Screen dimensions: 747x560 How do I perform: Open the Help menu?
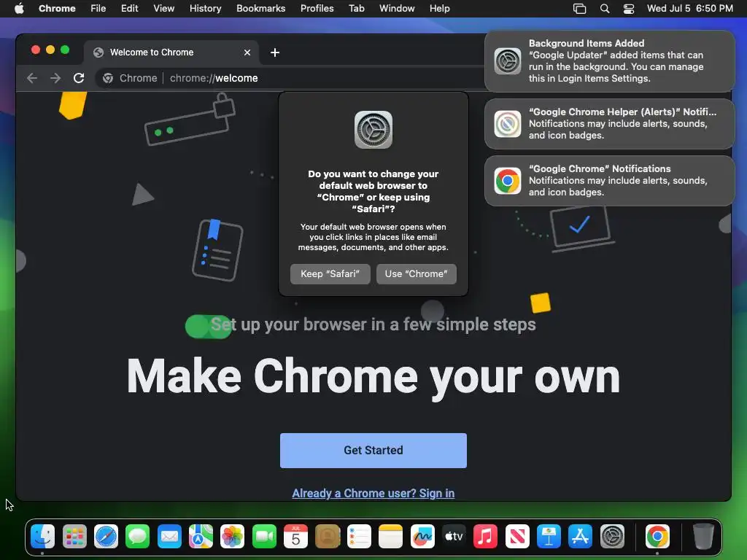[439, 9]
